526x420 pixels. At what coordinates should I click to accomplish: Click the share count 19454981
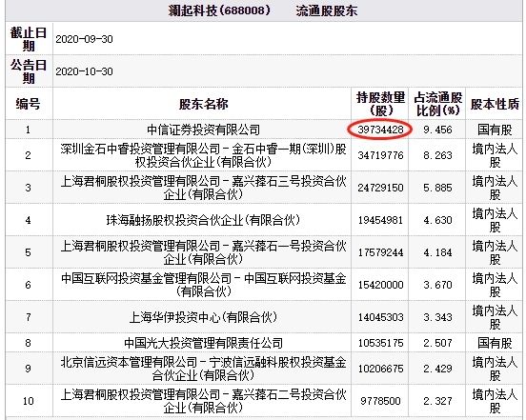coord(380,220)
